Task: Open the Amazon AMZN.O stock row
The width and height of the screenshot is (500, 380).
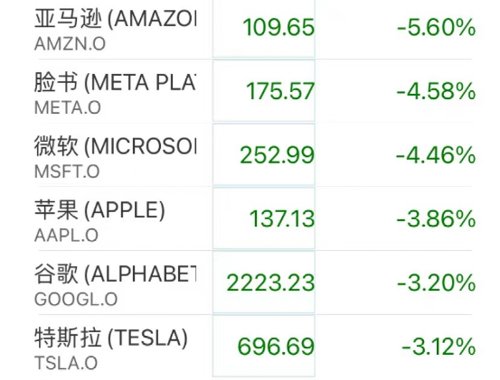Action: click(253, 29)
